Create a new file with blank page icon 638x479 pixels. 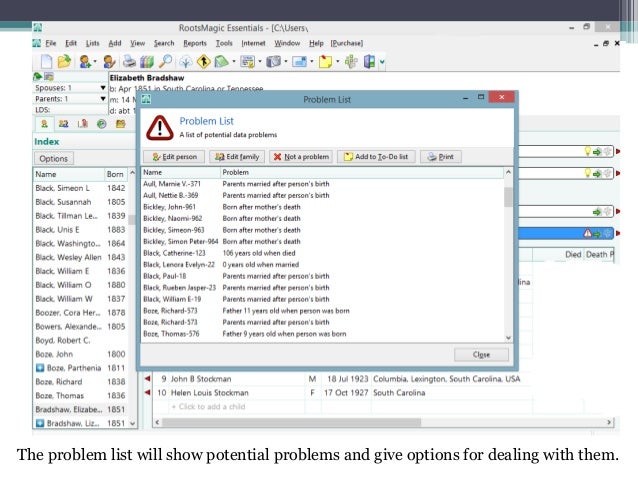point(46,61)
